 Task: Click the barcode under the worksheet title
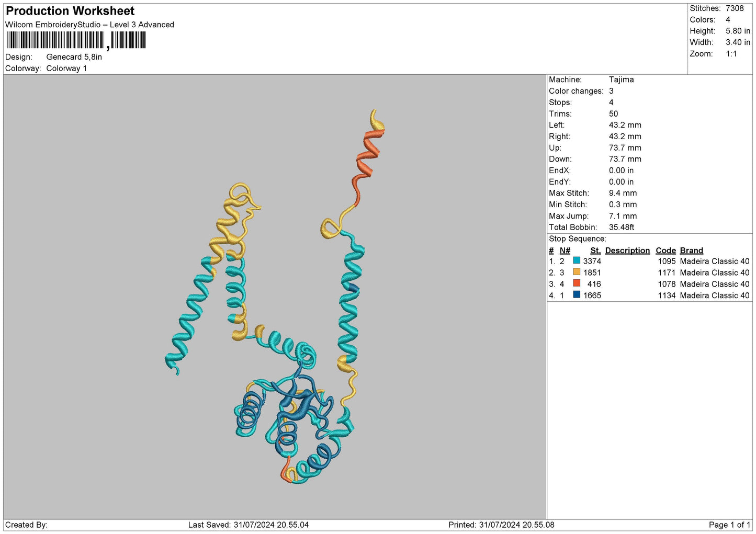pos(76,40)
